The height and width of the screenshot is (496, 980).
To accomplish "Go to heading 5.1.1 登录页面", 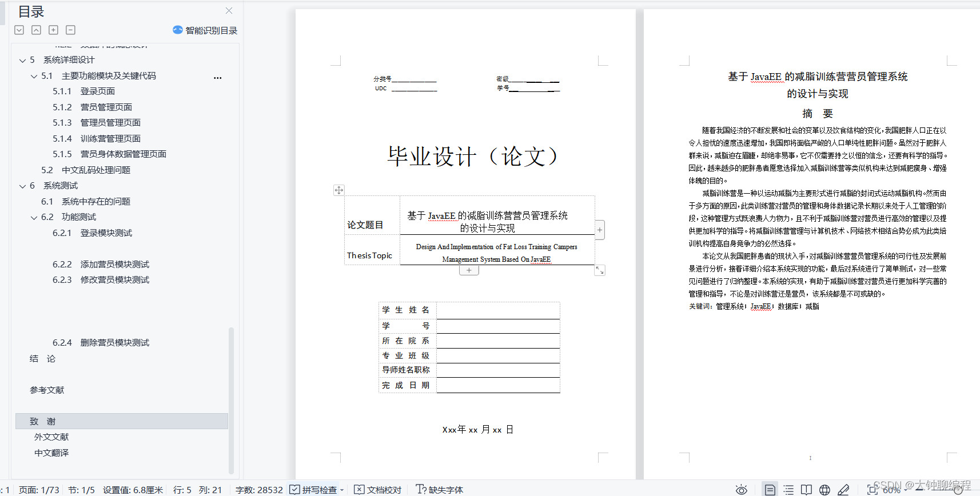I will 84,91.
